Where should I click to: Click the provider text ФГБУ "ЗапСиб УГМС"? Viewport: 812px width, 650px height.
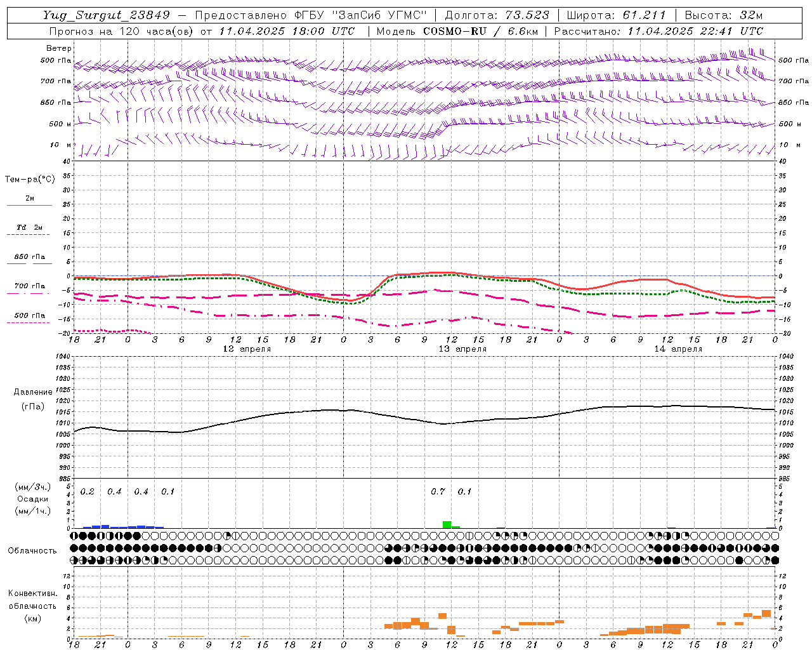[361, 15]
